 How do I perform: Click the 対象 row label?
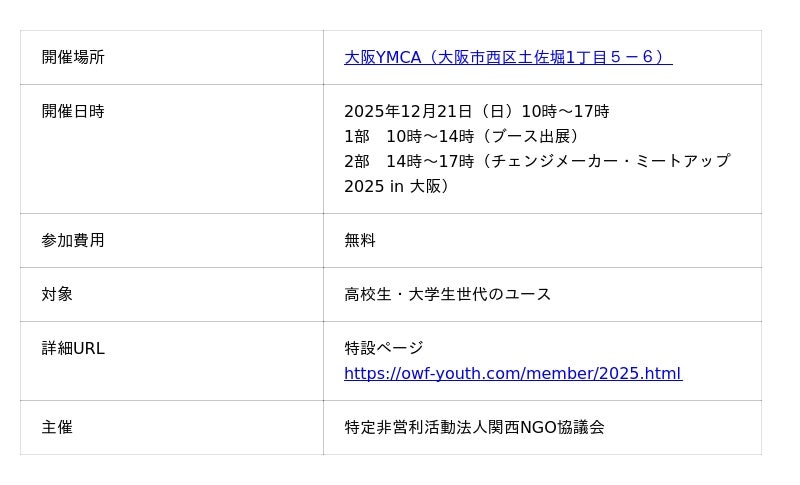pyautogui.click(x=57, y=294)
